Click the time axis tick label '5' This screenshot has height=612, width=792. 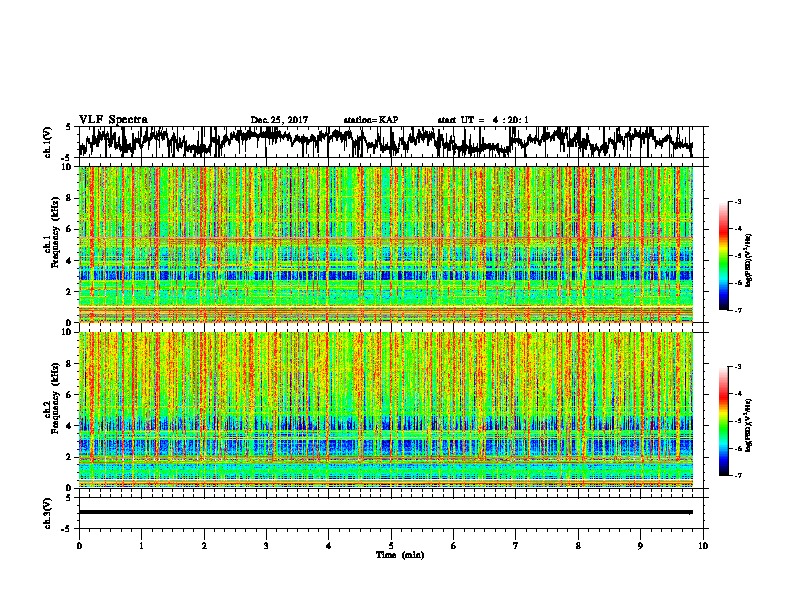[x=391, y=546]
